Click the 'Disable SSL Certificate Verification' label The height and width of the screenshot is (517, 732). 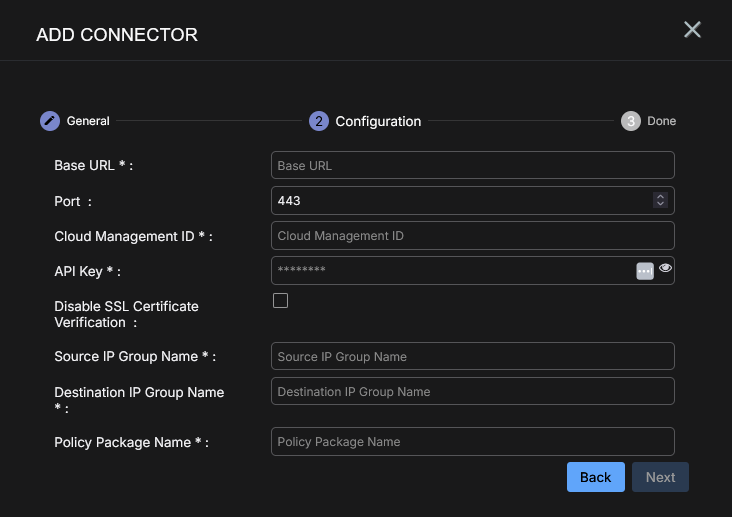pos(126,314)
